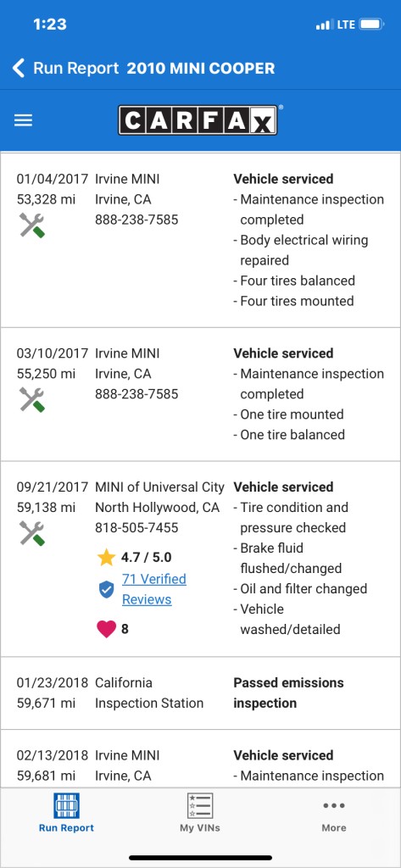Switch to the My VINs tab
This screenshot has height=868, width=401.
tap(200, 813)
